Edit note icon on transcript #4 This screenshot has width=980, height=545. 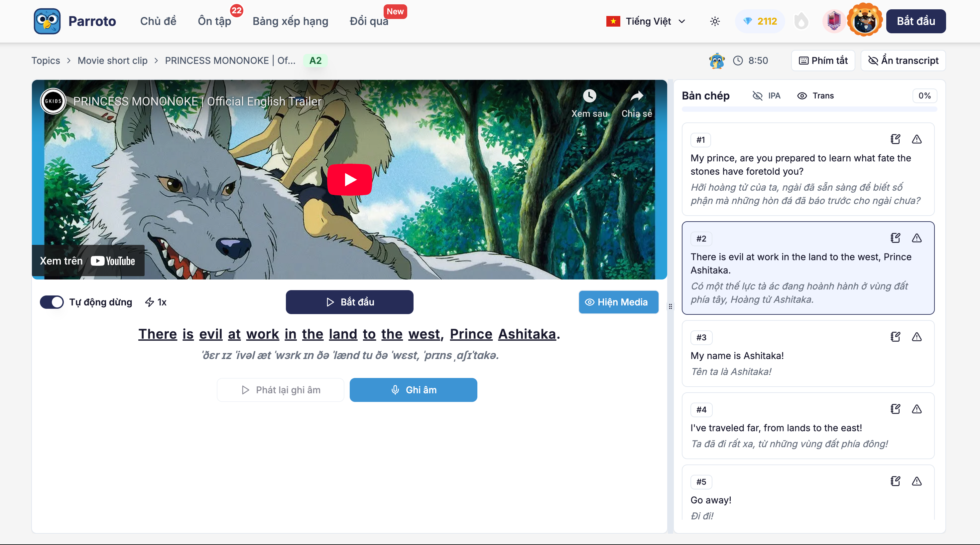click(x=895, y=409)
